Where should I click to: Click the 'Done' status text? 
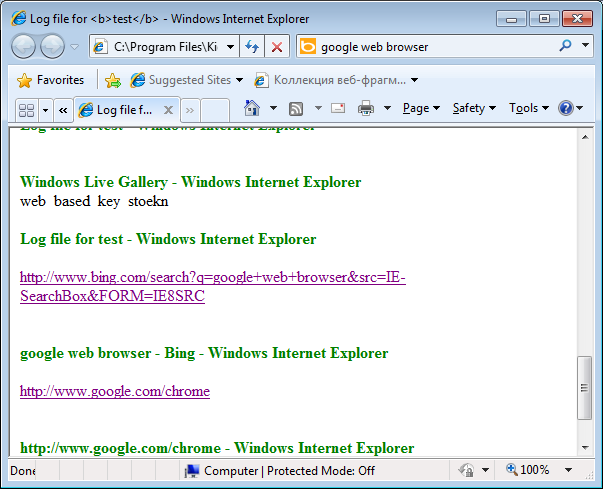tap(23, 471)
